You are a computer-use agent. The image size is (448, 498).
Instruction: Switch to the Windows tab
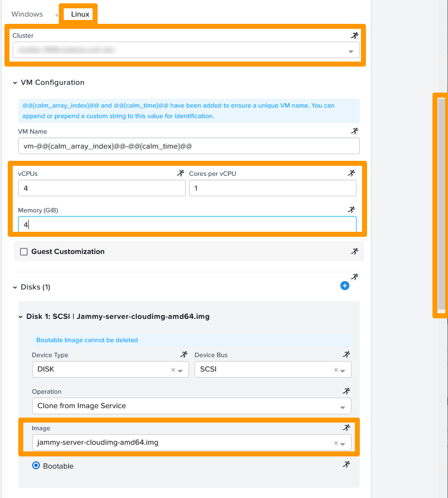(x=27, y=14)
